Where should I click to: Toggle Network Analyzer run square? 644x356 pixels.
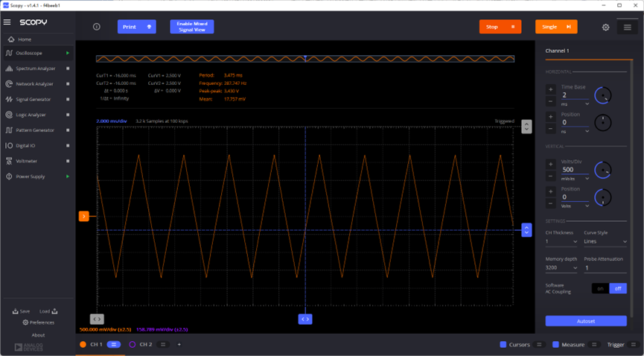click(x=68, y=84)
